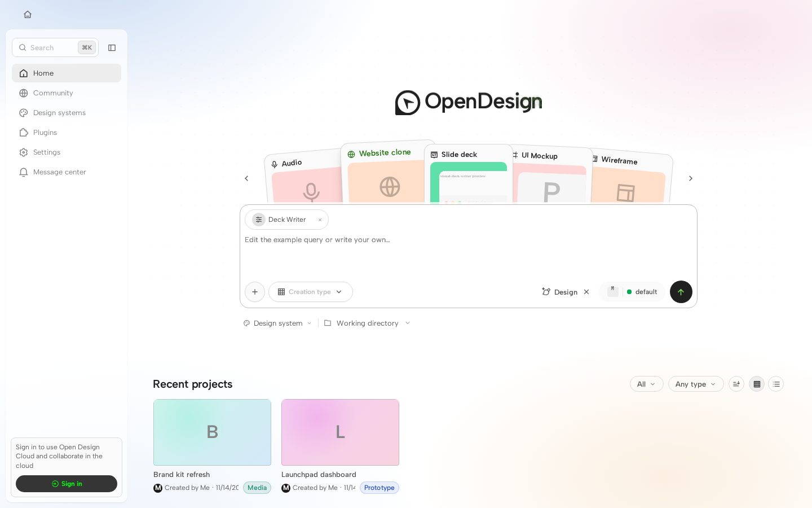Click the Brand kit refresh title
This screenshot has height=508, width=812.
click(x=182, y=475)
